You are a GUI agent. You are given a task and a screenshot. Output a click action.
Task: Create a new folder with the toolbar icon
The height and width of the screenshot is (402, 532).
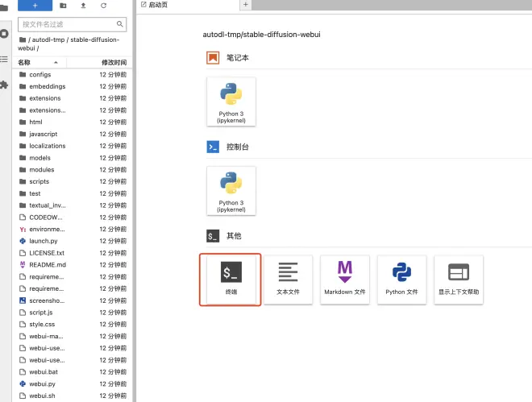(63, 6)
